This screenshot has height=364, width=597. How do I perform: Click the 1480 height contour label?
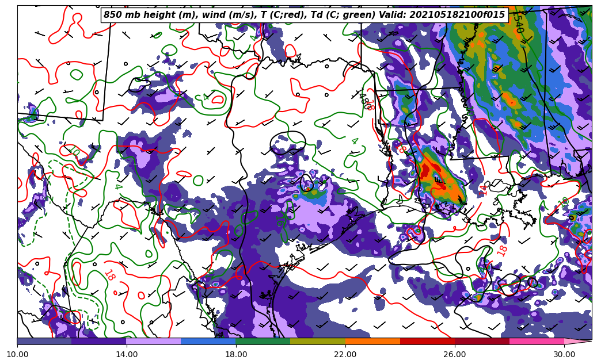point(362,99)
